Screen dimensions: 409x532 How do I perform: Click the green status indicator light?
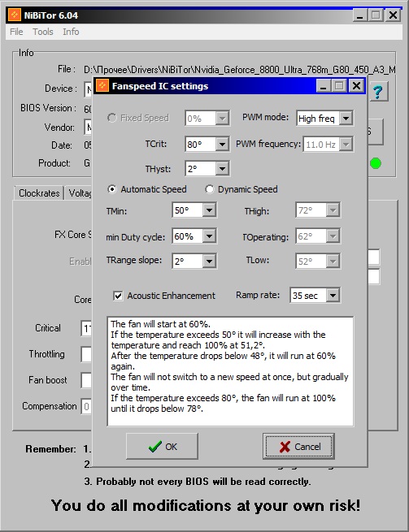(376, 163)
